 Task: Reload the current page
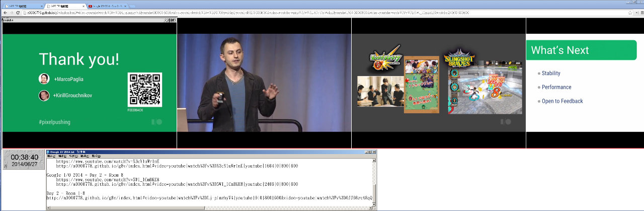pos(18,12)
